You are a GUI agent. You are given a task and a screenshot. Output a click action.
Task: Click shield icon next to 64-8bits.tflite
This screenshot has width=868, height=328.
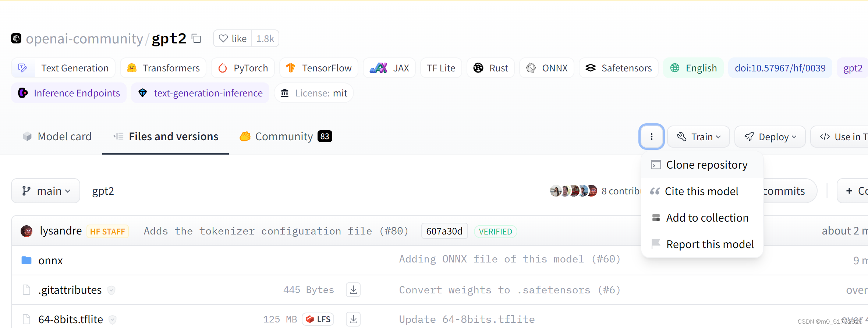coord(113,320)
